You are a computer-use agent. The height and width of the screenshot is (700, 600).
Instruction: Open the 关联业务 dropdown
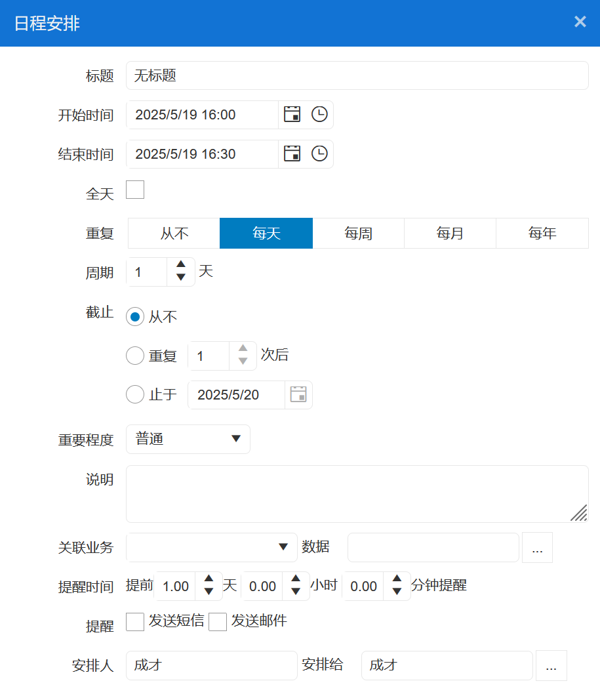click(x=283, y=547)
